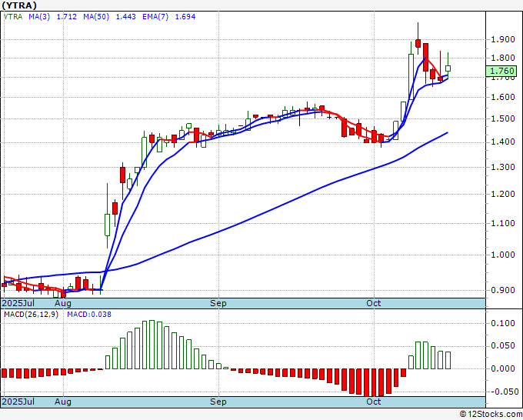Viewport: 523px width, 420px height.
Task: Click the 1.100 price axis label
Action: pyautogui.click(x=503, y=223)
